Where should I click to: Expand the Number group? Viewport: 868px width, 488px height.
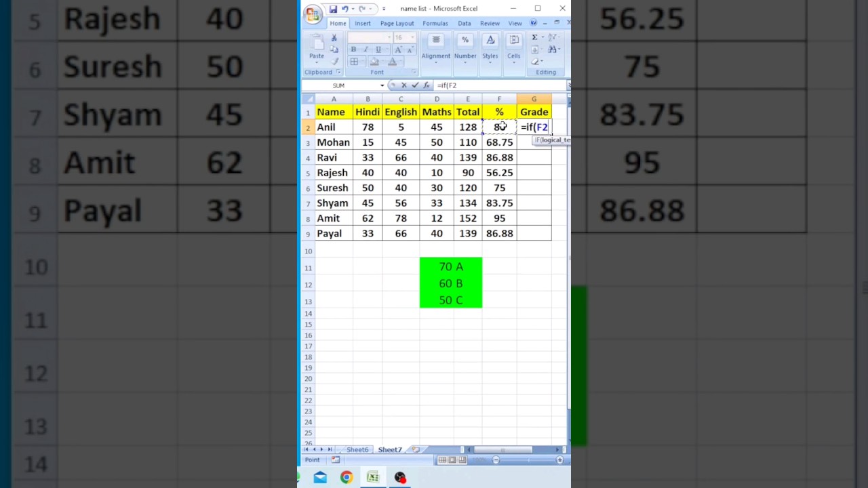click(x=465, y=49)
